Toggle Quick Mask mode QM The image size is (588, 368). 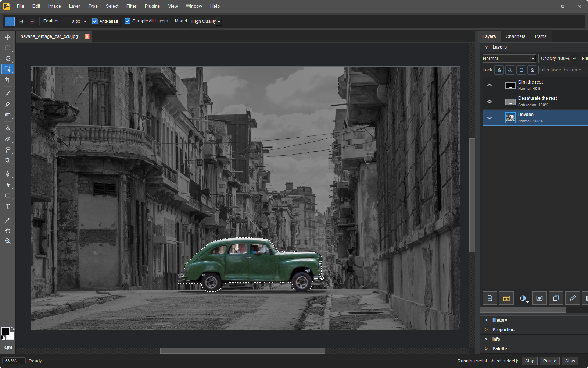[8, 347]
